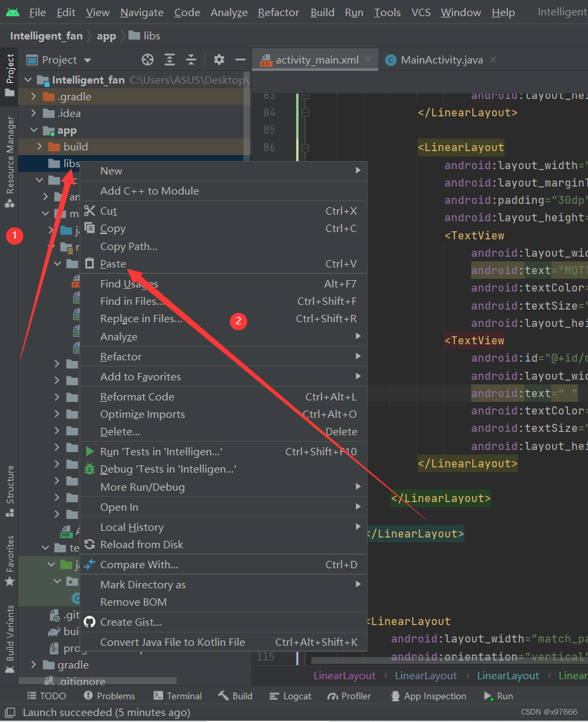
Task: Close the MainActivity.java tab
Action: click(x=493, y=59)
